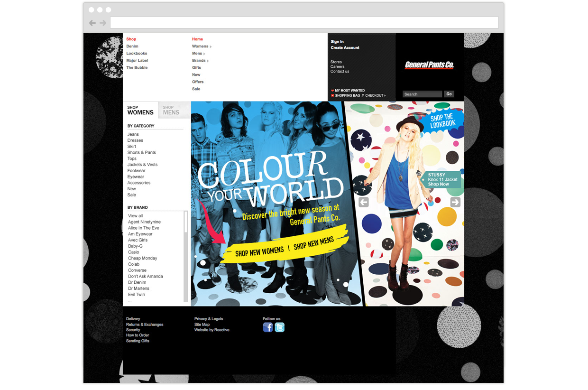This screenshot has width=588, height=390.
Task: Focus the Search input field
Action: tap(422, 94)
